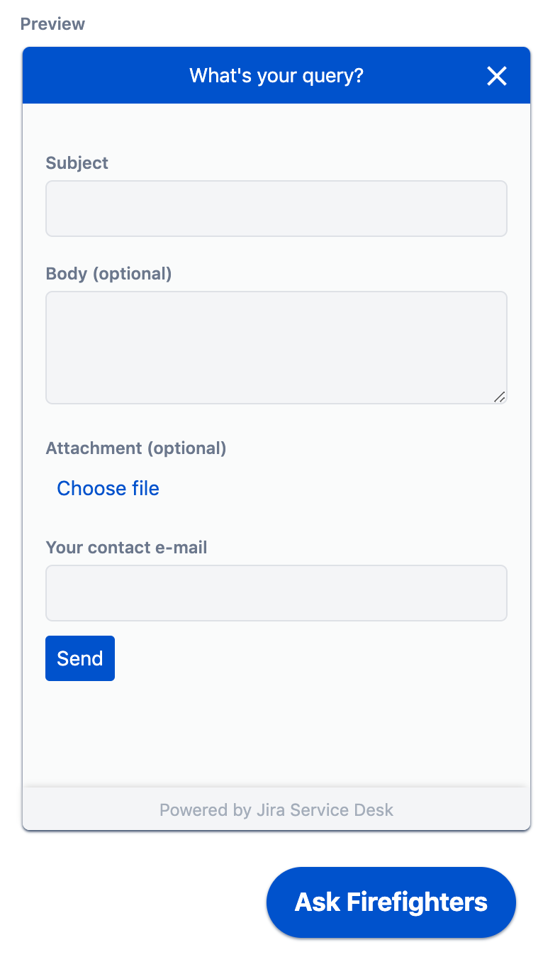Click Powered by Jira Service Desk text
The image size is (560, 962).
(x=276, y=810)
